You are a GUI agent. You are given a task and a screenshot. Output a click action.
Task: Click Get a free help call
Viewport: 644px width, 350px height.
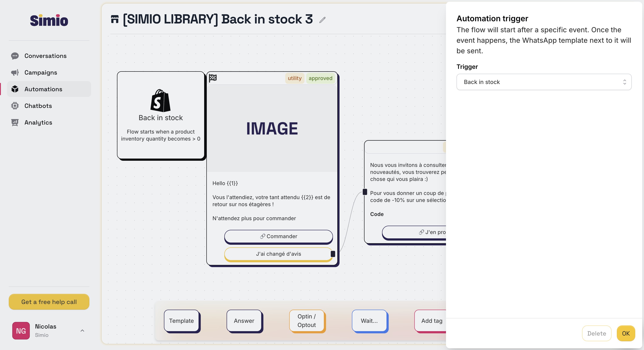click(49, 302)
